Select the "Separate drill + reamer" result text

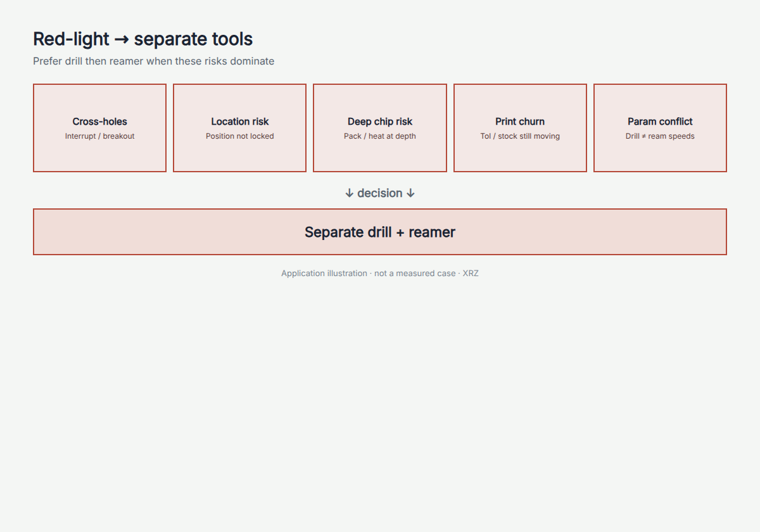click(x=380, y=232)
